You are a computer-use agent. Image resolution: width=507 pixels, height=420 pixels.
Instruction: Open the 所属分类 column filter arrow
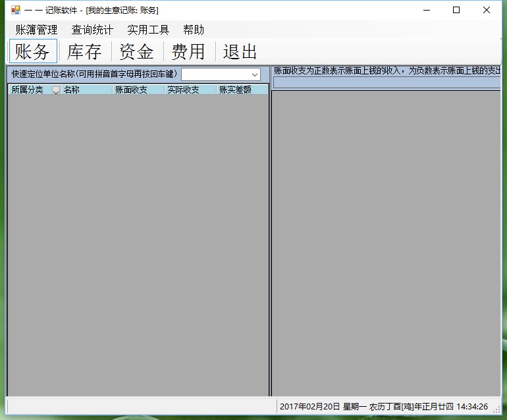(x=56, y=90)
